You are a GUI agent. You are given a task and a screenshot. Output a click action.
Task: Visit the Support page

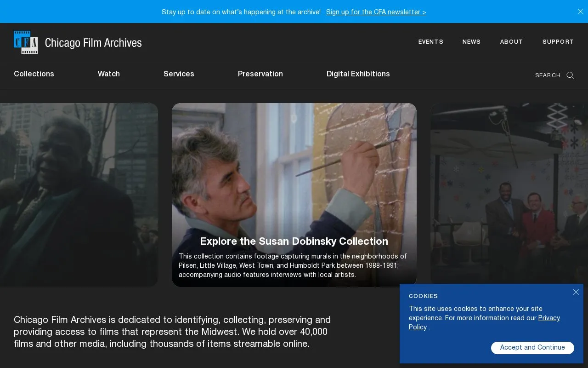[558, 42]
